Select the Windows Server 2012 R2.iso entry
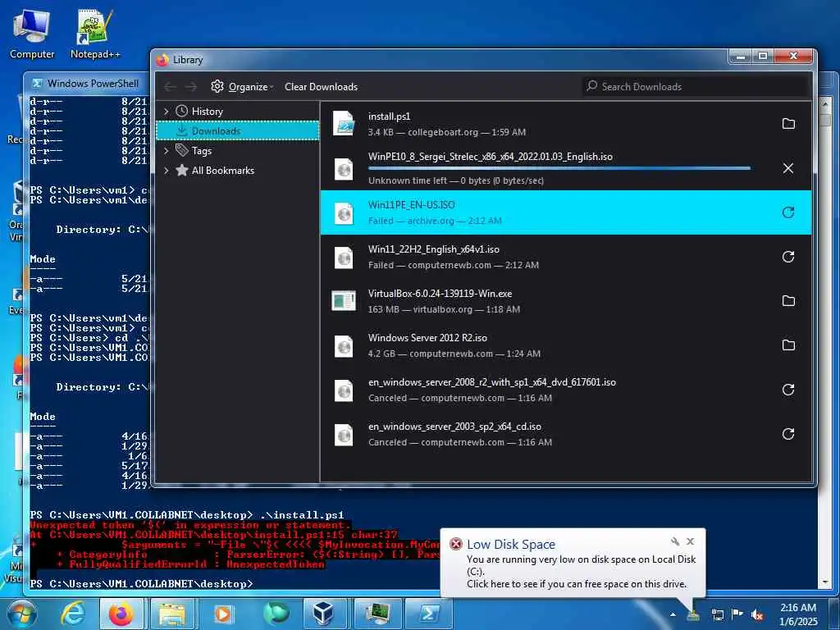The image size is (840, 630). click(x=566, y=345)
